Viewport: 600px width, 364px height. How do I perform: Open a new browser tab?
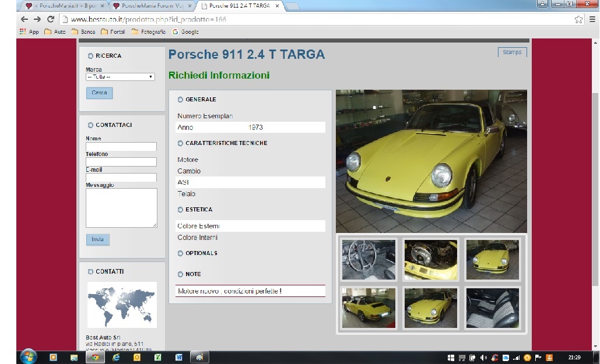[292, 6]
